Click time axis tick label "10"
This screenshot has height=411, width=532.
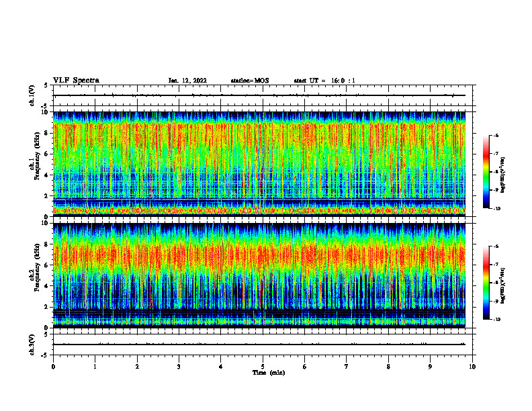tap(472, 367)
